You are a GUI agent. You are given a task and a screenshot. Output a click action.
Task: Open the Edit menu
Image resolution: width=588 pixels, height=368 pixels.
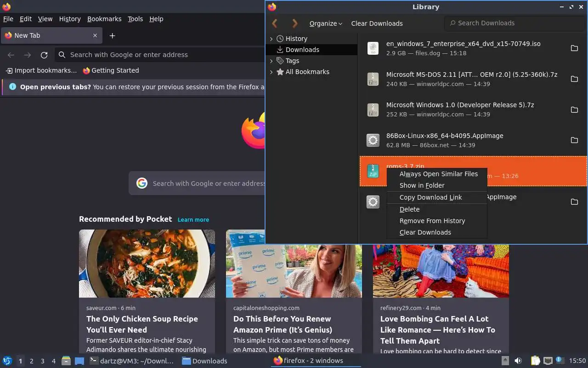click(26, 19)
